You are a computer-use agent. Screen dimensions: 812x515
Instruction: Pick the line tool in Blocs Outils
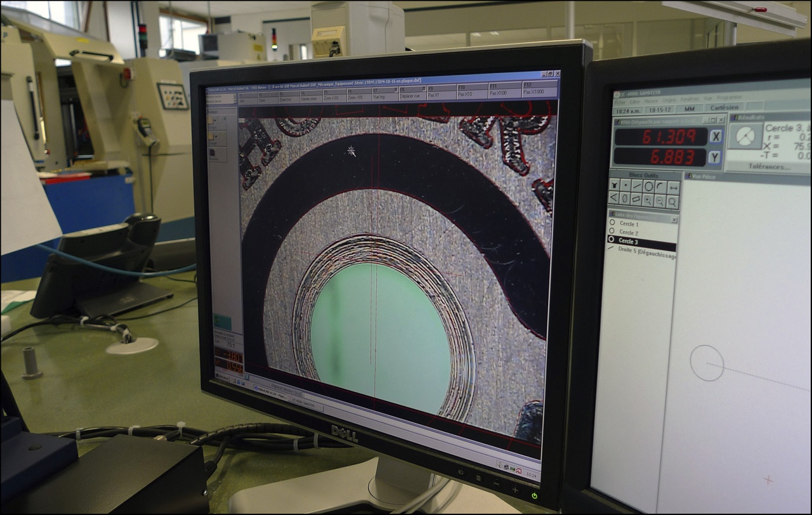point(636,186)
